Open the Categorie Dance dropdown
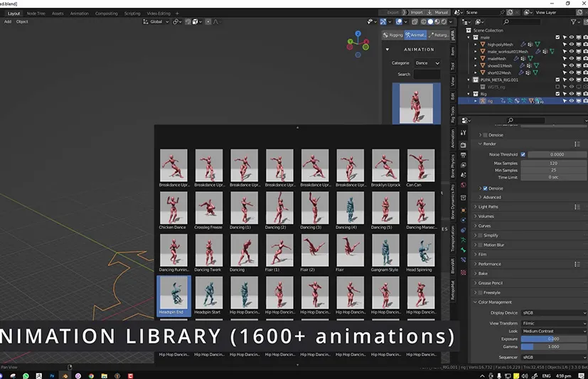588x379 pixels. (427, 63)
